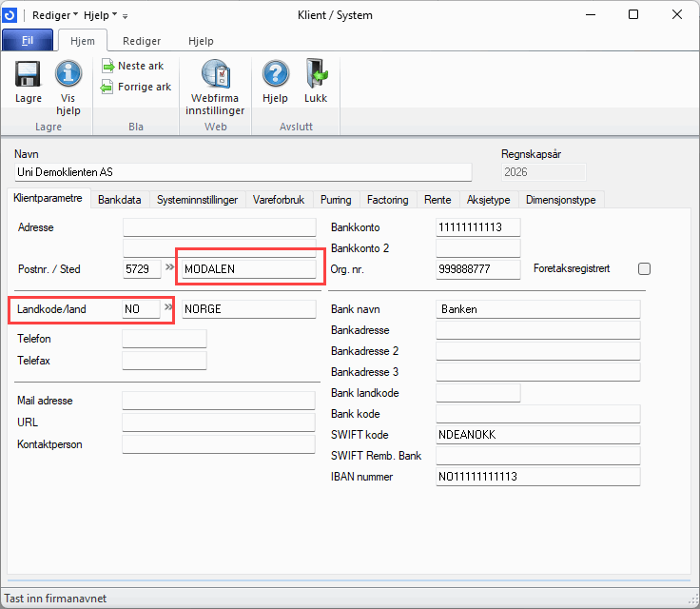This screenshot has height=609, width=700.
Task: Open the Bankdata tab
Action: point(120,200)
